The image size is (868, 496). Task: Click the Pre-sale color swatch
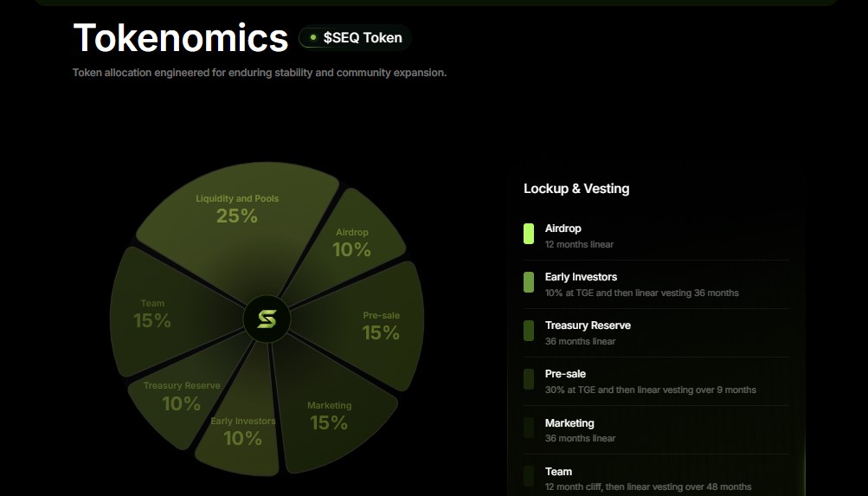(529, 379)
